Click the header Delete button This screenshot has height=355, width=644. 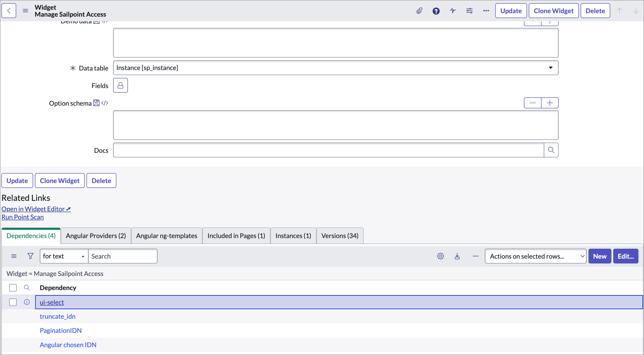[595, 11]
